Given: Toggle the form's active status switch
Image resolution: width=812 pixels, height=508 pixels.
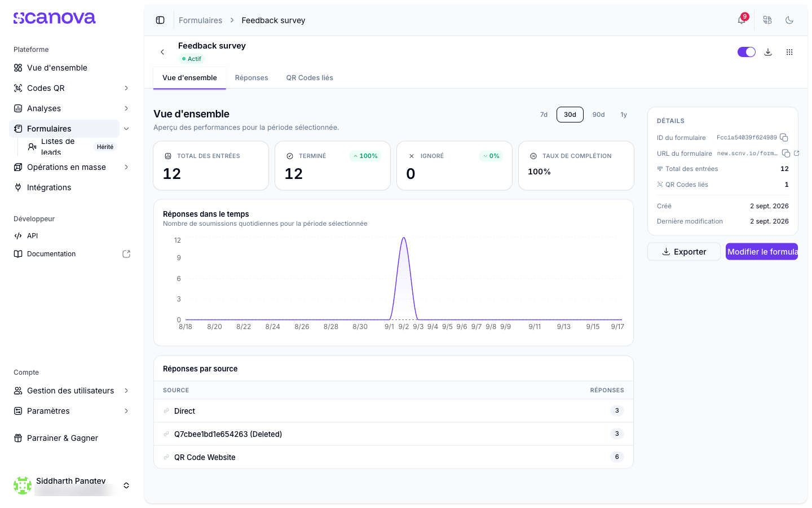Looking at the screenshot, I should 747,52.
